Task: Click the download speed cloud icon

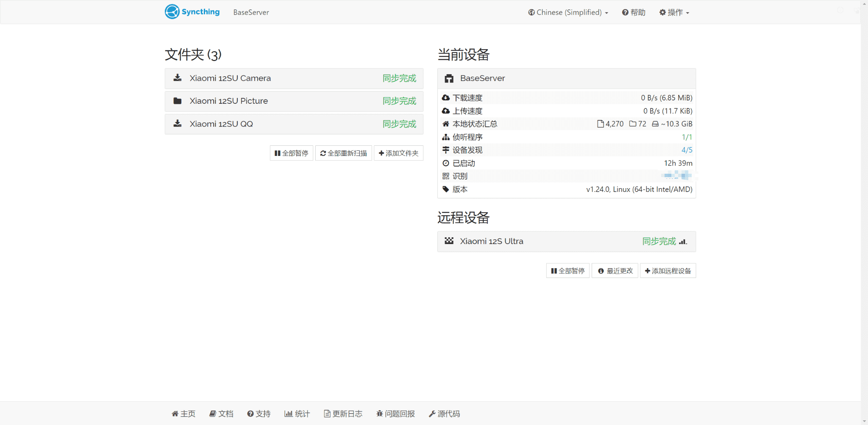Action: pyautogui.click(x=446, y=97)
